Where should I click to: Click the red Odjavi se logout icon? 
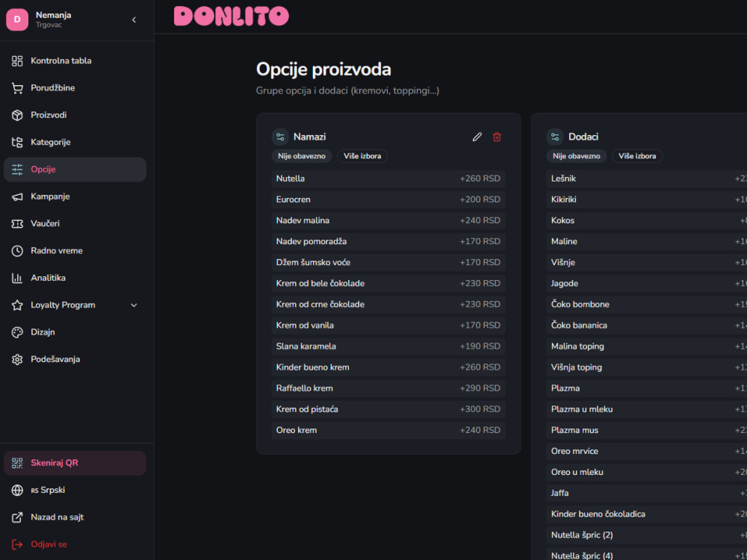coord(17,544)
